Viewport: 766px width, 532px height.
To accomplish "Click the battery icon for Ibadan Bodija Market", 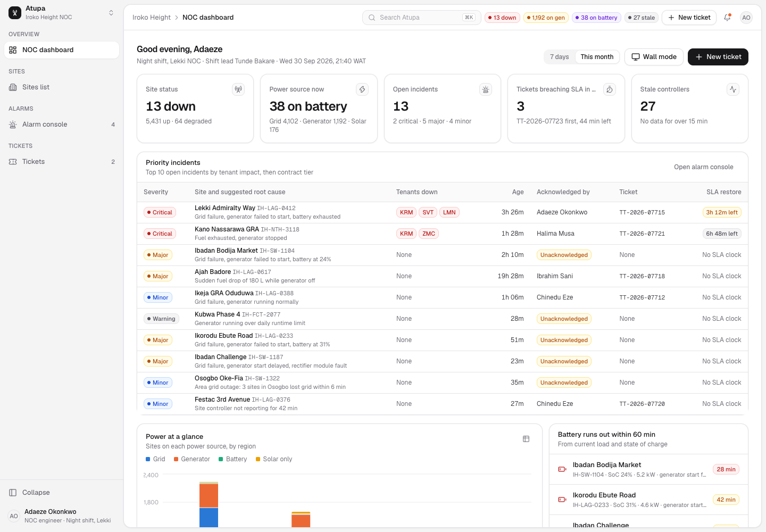I will pyautogui.click(x=562, y=469).
